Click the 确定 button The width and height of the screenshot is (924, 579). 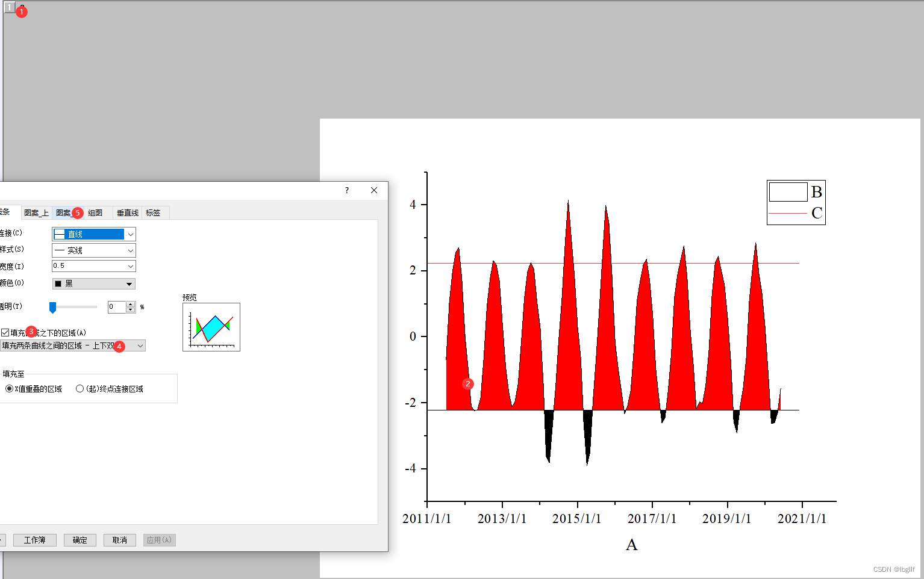point(80,540)
